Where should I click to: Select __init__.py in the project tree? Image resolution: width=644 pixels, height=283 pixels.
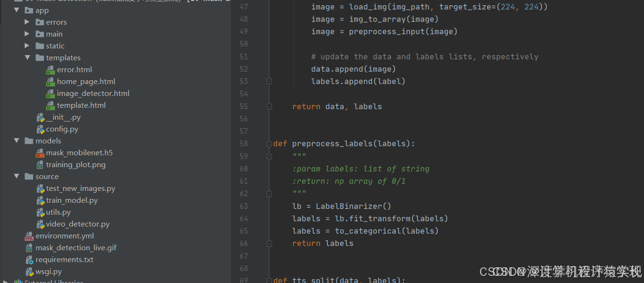(64, 117)
